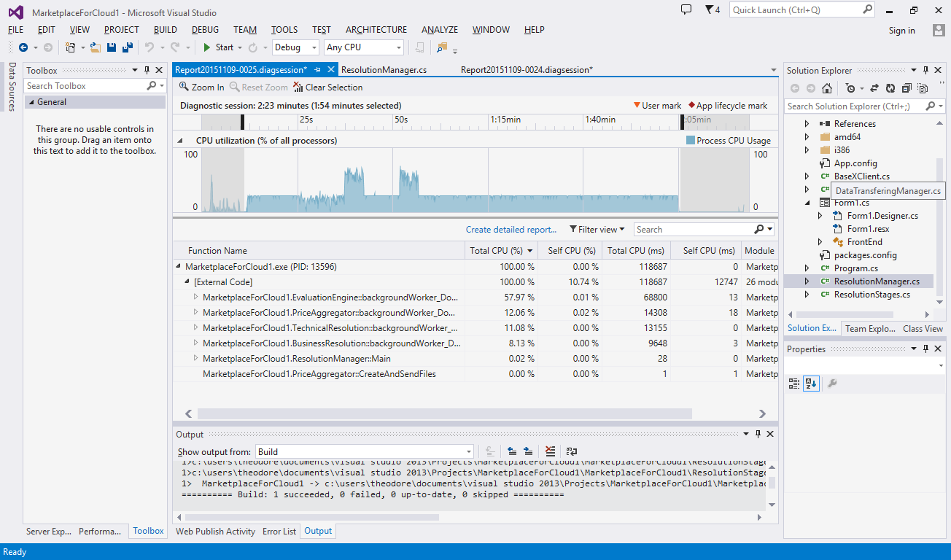This screenshot has width=951, height=560.
Task: Toggle auto-hide pin on Properties panel
Action: (x=925, y=349)
